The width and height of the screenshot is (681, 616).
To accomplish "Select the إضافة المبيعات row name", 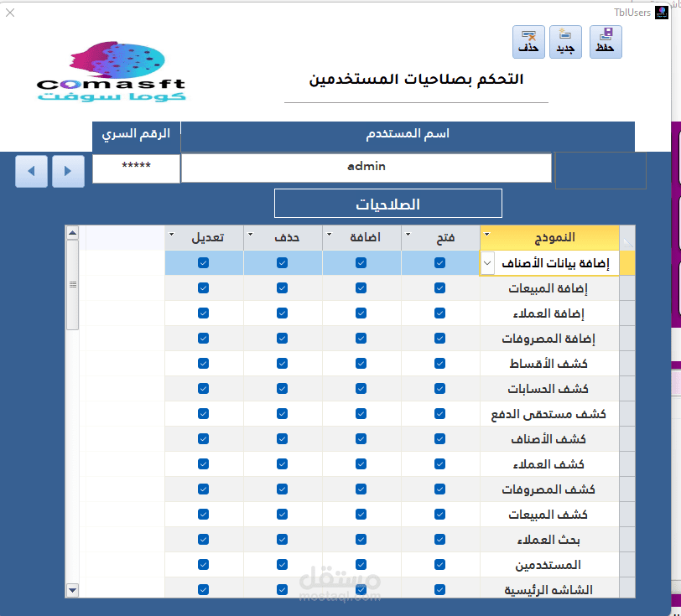I will [x=548, y=288].
